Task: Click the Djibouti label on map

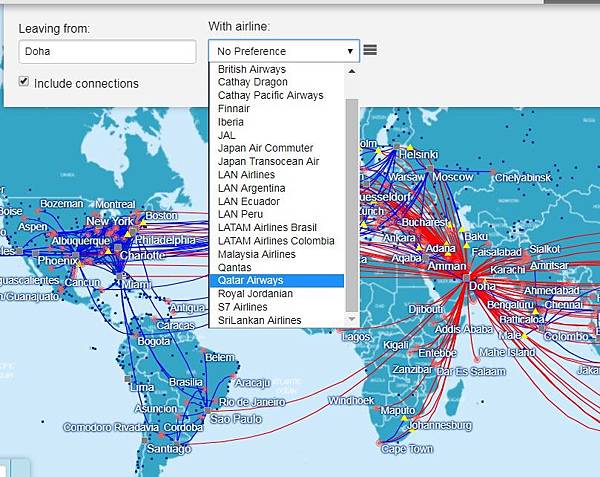Action: click(426, 309)
